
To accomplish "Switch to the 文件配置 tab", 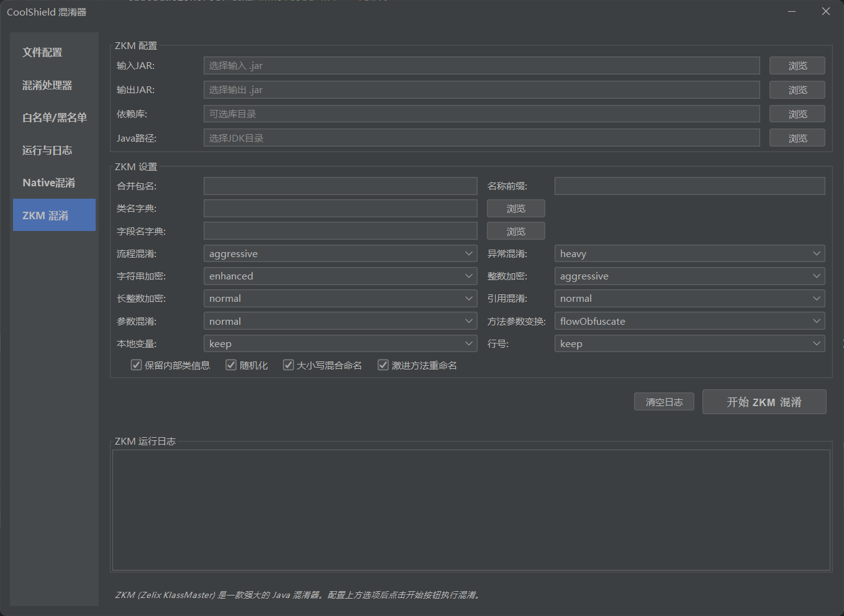I will point(42,52).
